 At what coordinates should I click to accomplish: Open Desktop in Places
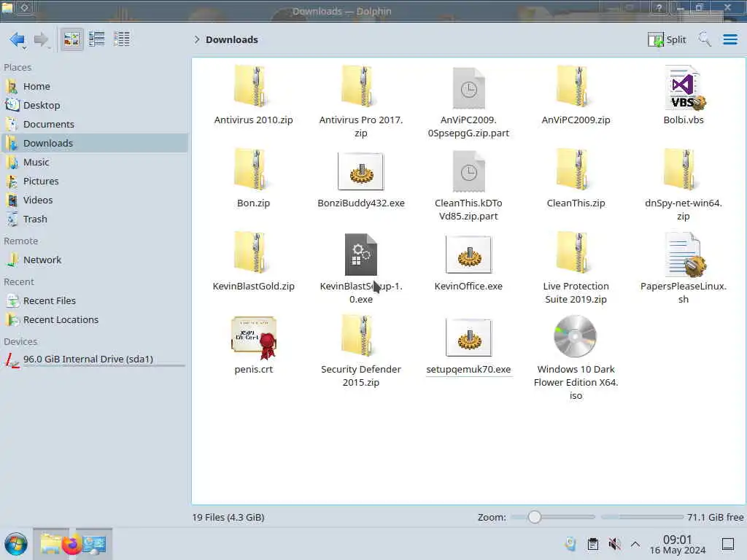pos(96,105)
